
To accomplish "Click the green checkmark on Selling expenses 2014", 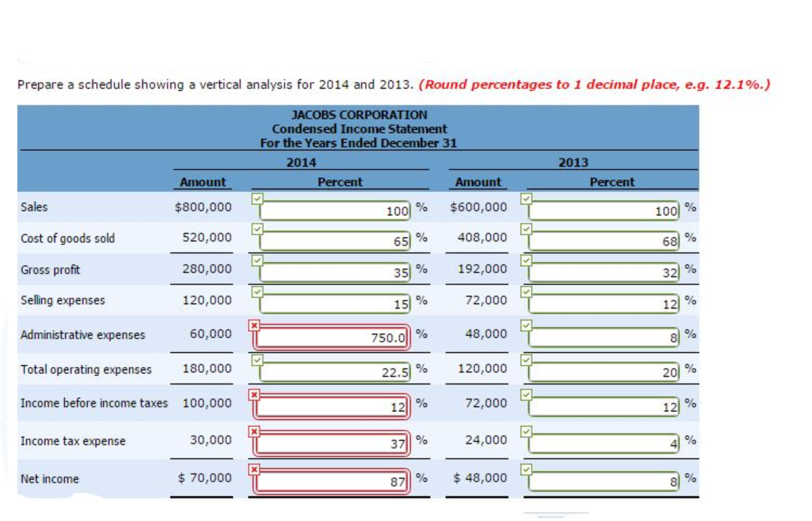I will pyautogui.click(x=256, y=292).
